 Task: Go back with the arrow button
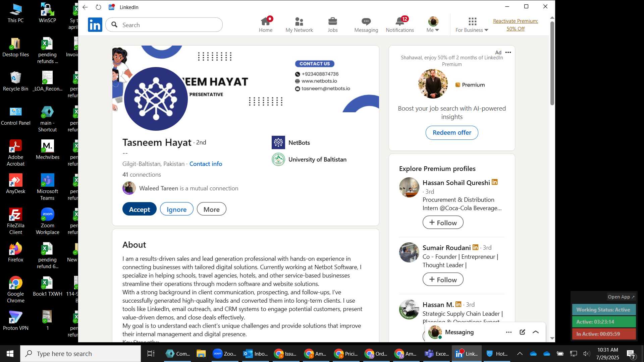(x=85, y=7)
